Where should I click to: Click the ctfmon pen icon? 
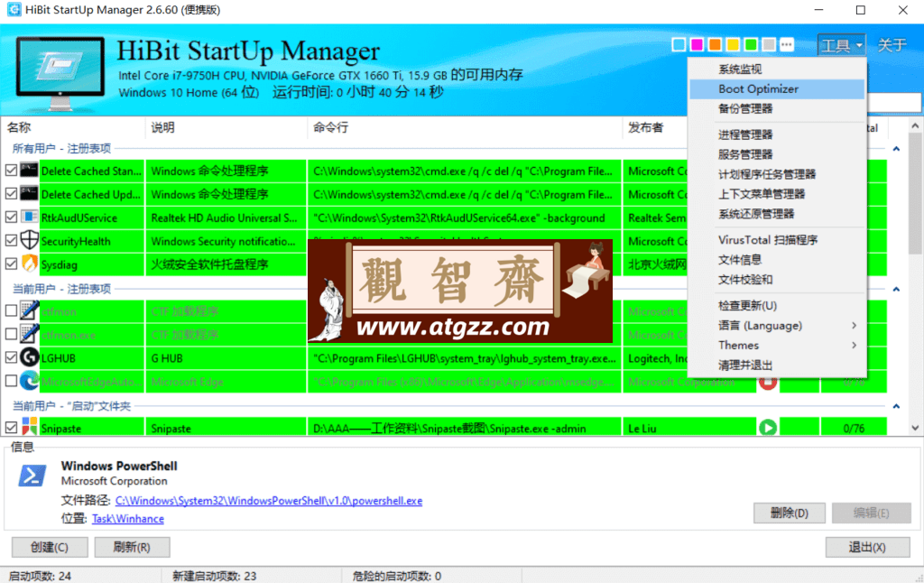pyautogui.click(x=29, y=310)
